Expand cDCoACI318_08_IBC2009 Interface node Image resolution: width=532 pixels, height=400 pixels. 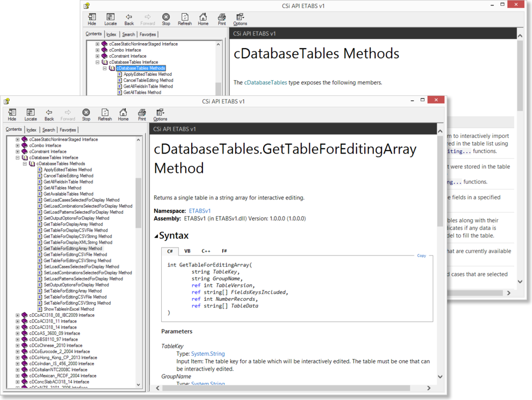tap(18, 315)
